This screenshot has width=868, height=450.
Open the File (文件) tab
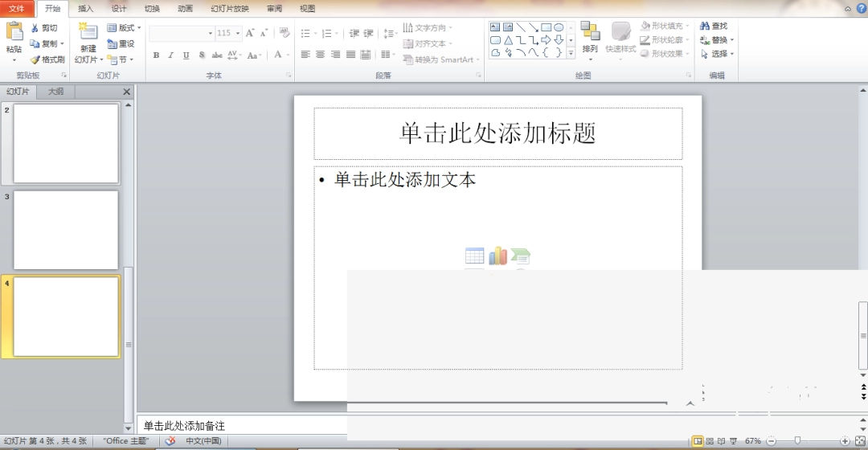(17, 8)
